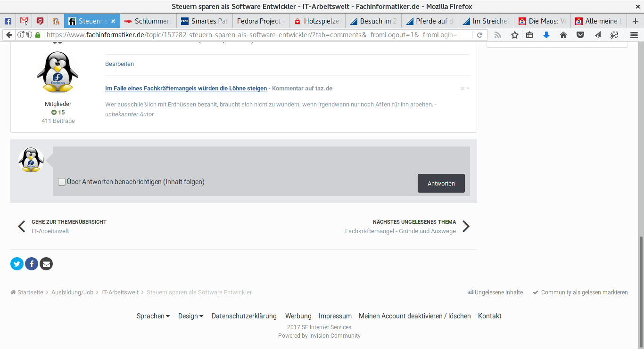Open the Firefox hamburger menu
The image size is (644, 349).
(x=634, y=35)
